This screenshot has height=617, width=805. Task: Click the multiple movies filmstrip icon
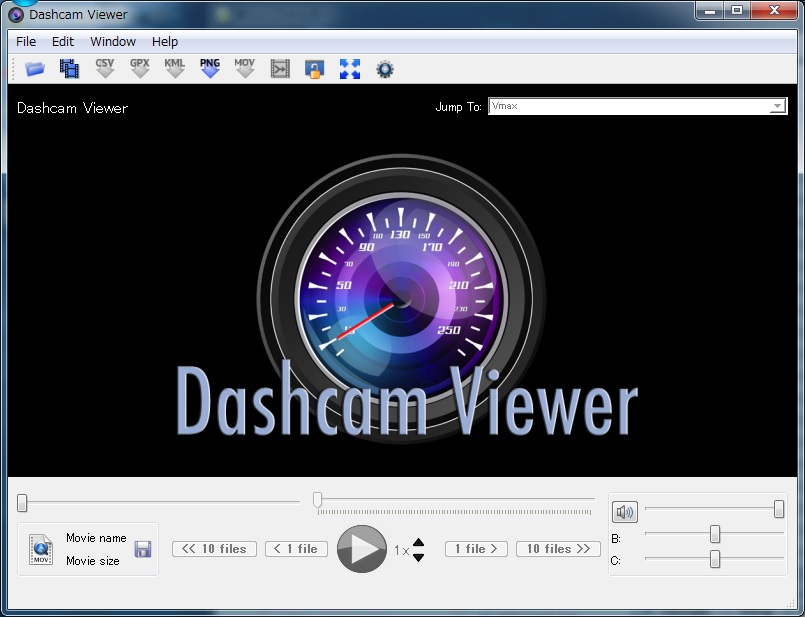(69, 69)
